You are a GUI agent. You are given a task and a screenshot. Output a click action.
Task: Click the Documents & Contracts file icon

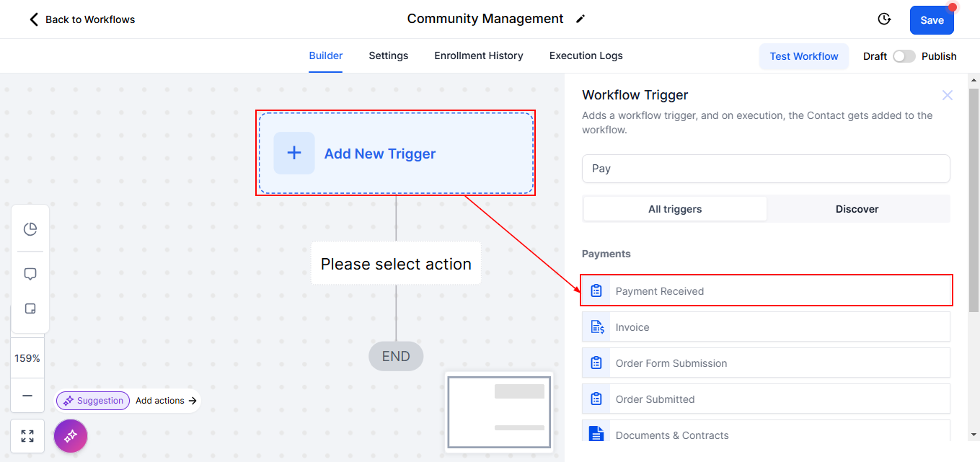coord(596,434)
